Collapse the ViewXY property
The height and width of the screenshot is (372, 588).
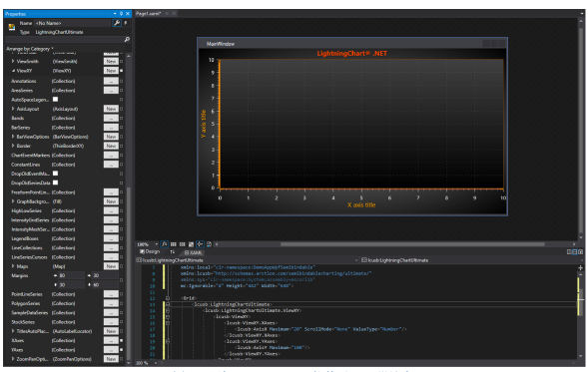(13, 71)
